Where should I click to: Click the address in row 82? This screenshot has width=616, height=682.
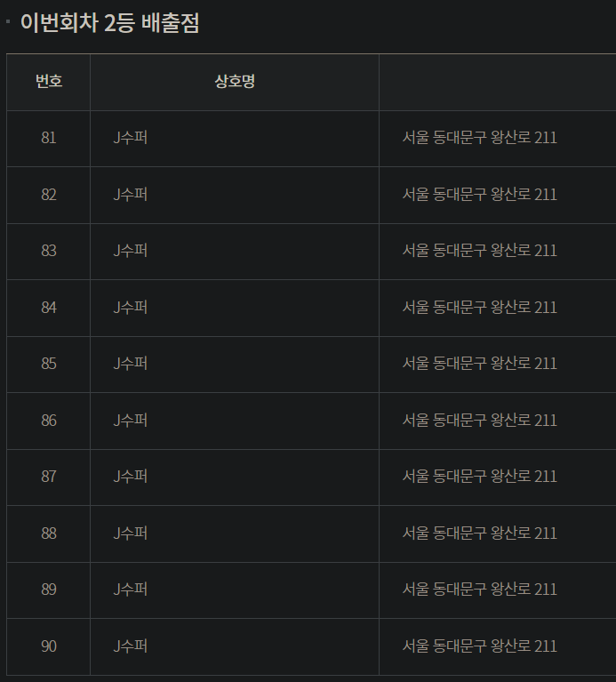coord(479,195)
